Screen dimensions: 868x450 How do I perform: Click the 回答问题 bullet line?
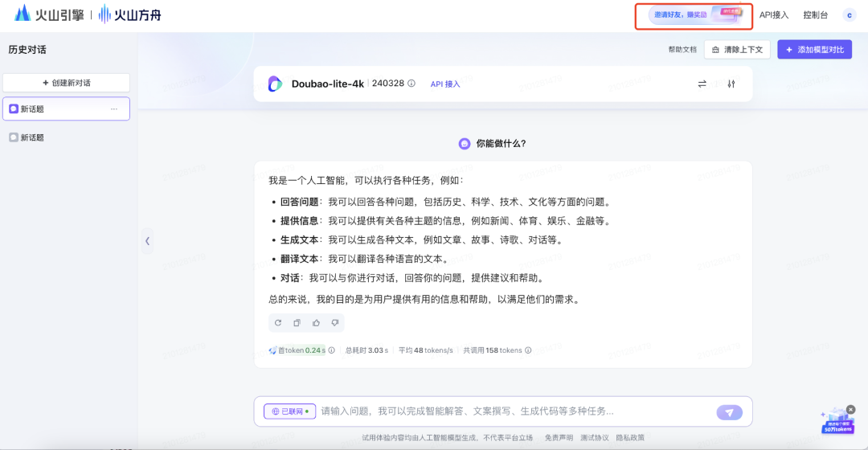tap(442, 202)
